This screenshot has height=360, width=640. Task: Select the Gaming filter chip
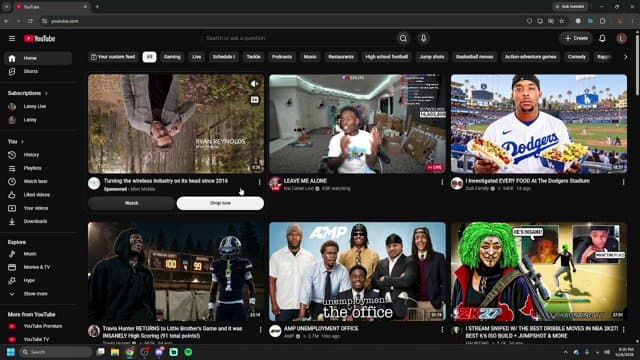click(x=172, y=57)
